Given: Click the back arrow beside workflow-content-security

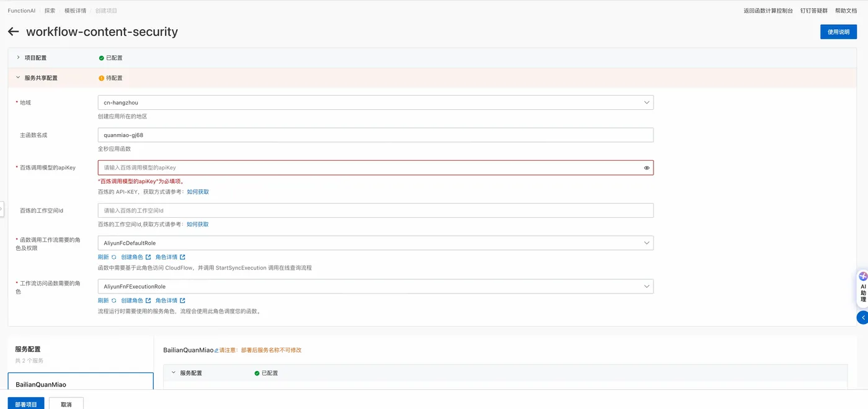Looking at the screenshot, I should (x=13, y=32).
